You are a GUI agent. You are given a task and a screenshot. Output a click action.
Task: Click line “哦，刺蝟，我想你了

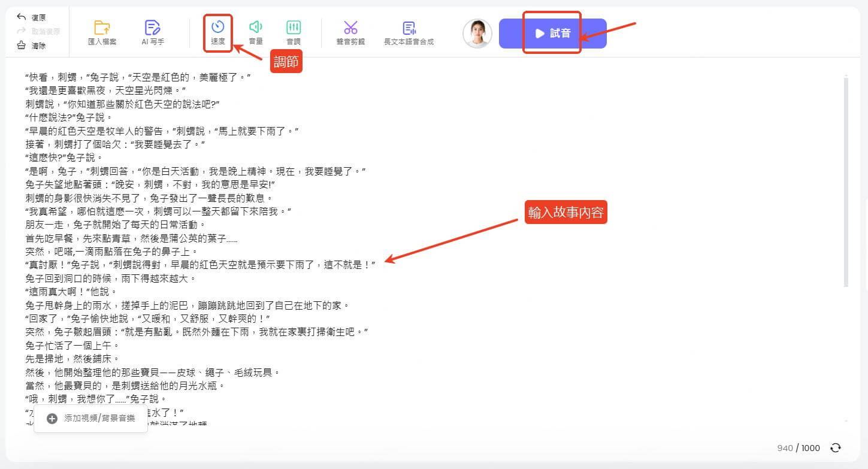coord(96,399)
